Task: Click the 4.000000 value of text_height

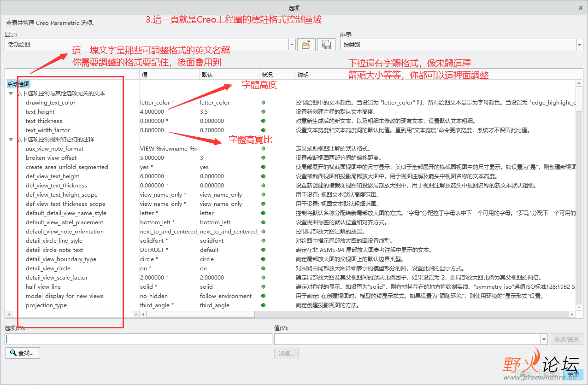Action: 152,112
